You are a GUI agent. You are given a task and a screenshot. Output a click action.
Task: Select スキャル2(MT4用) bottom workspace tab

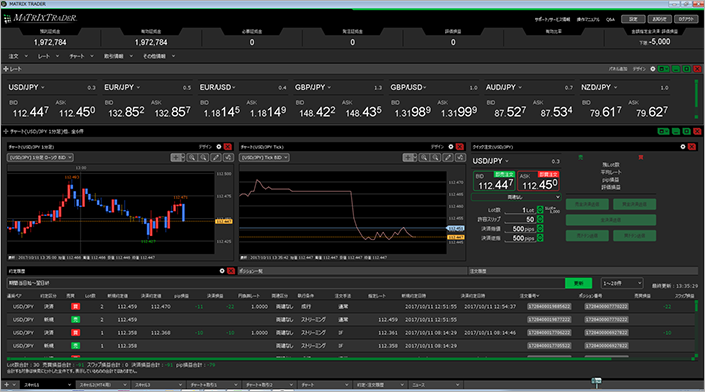pos(102,385)
